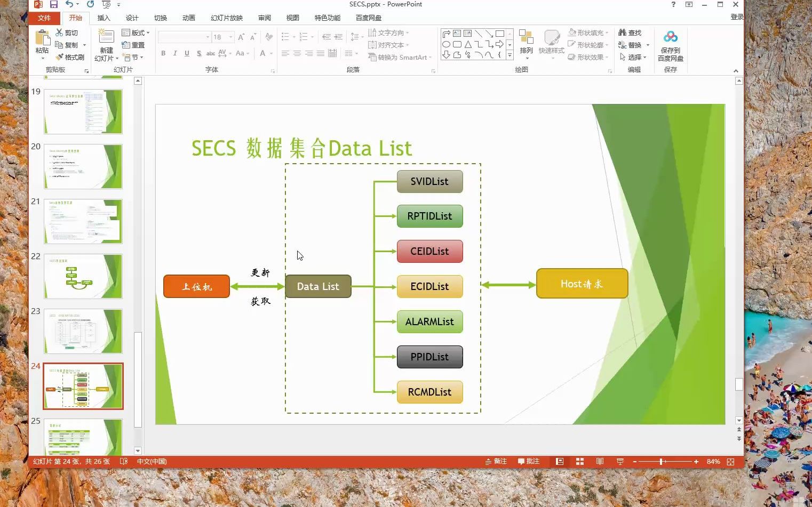Screen dimensions: 812x507
Task: Click the redo/repeat arrow icon
Action: [90, 4]
